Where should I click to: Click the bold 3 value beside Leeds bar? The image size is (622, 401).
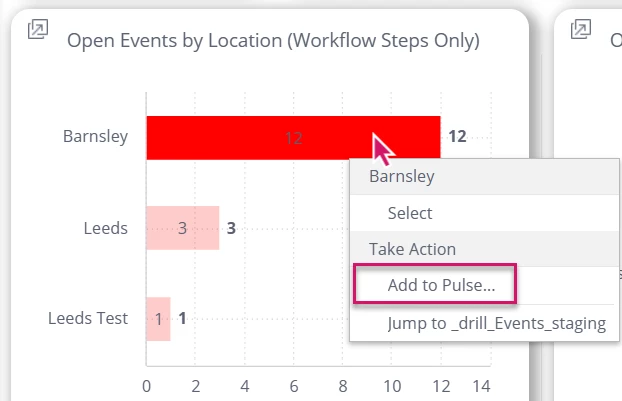(231, 228)
